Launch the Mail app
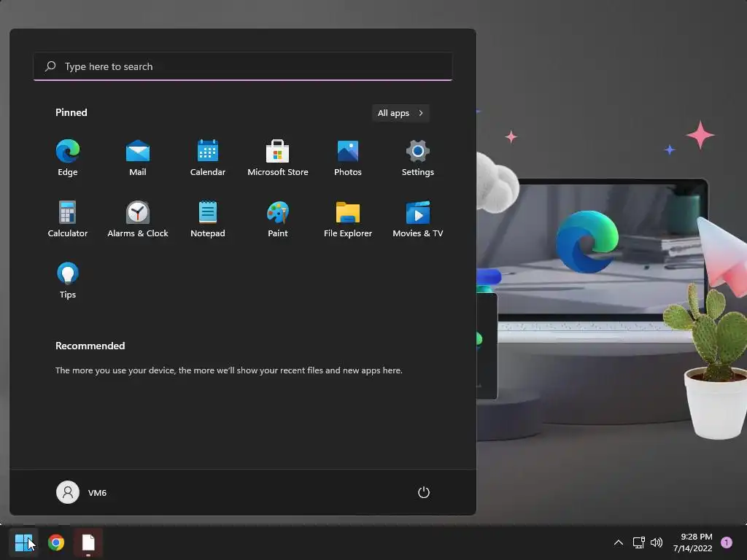 138,157
